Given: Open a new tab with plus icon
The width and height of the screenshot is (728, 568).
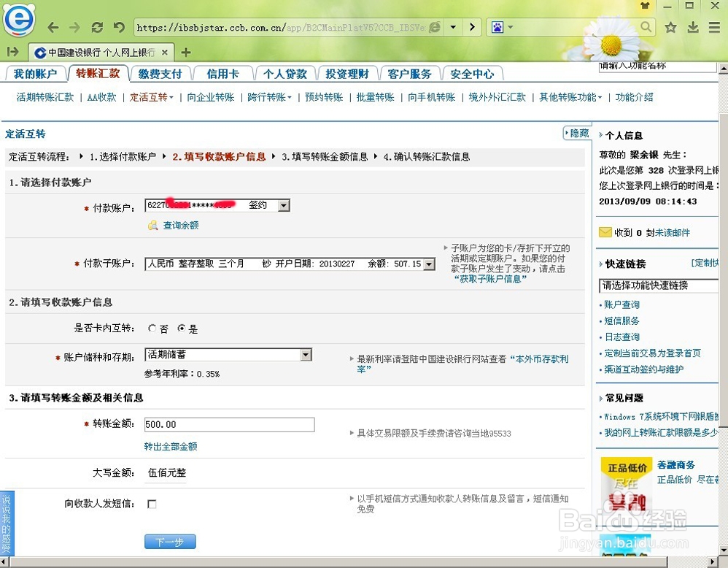Looking at the screenshot, I should coord(186,53).
